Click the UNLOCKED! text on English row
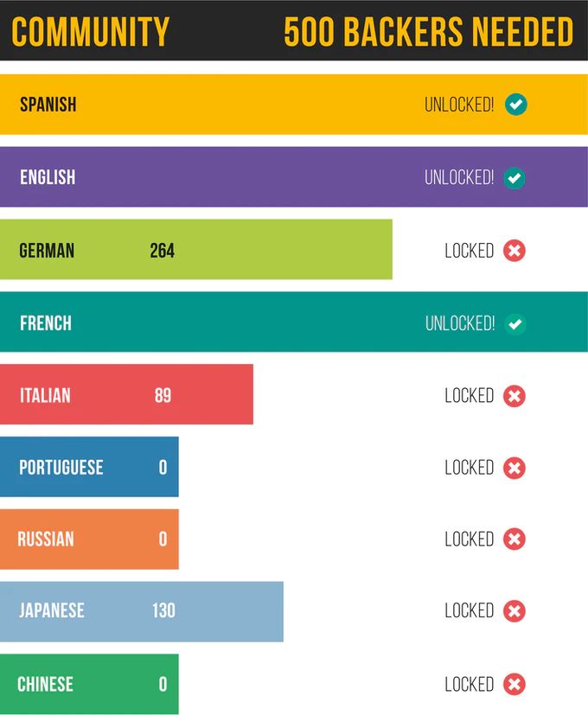588x715 pixels. click(x=459, y=178)
